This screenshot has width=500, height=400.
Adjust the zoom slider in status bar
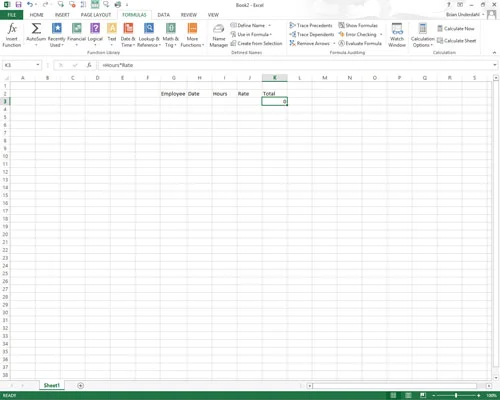tap(456, 395)
